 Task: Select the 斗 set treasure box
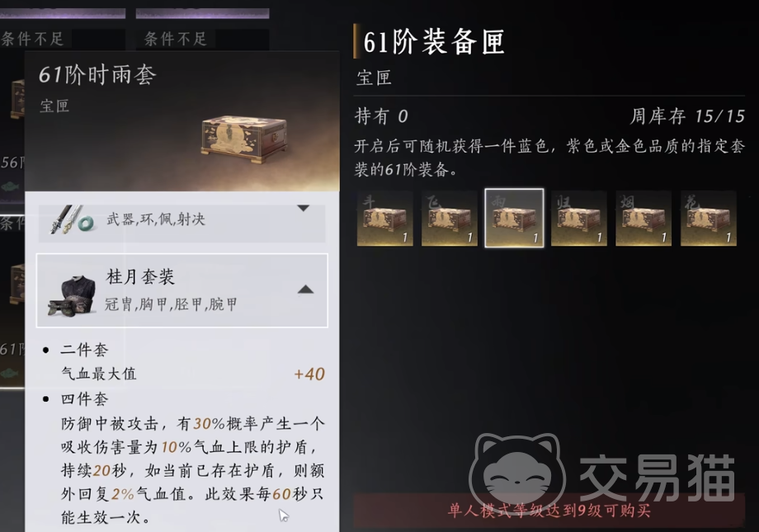(x=384, y=218)
